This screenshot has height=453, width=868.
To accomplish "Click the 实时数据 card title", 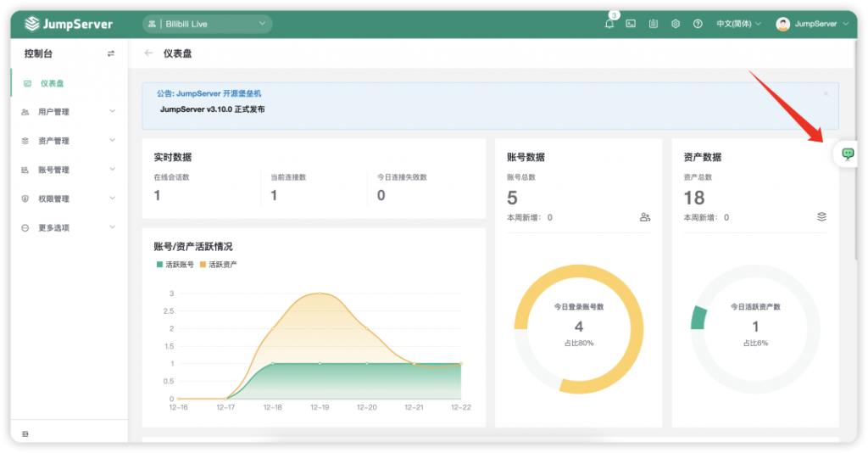I will click(x=173, y=157).
